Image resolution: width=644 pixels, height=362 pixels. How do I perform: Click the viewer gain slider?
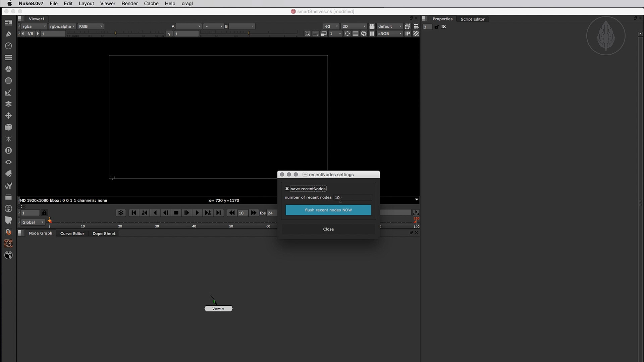[x=116, y=34]
